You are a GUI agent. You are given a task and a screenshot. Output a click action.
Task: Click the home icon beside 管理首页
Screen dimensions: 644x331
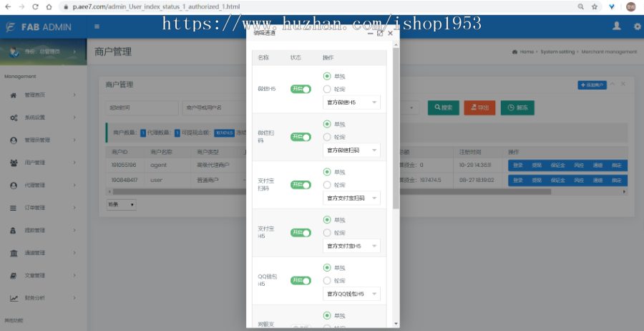coord(14,95)
